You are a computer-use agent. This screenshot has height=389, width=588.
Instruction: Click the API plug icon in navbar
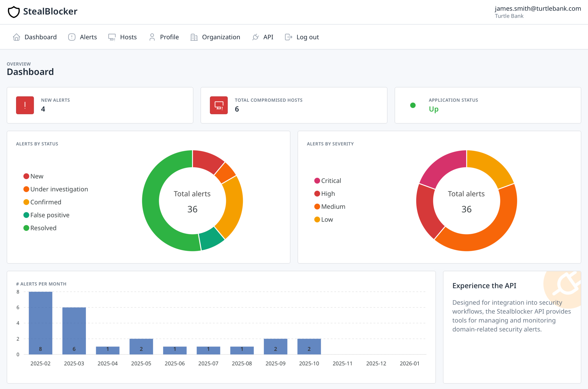click(x=255, y=37)
